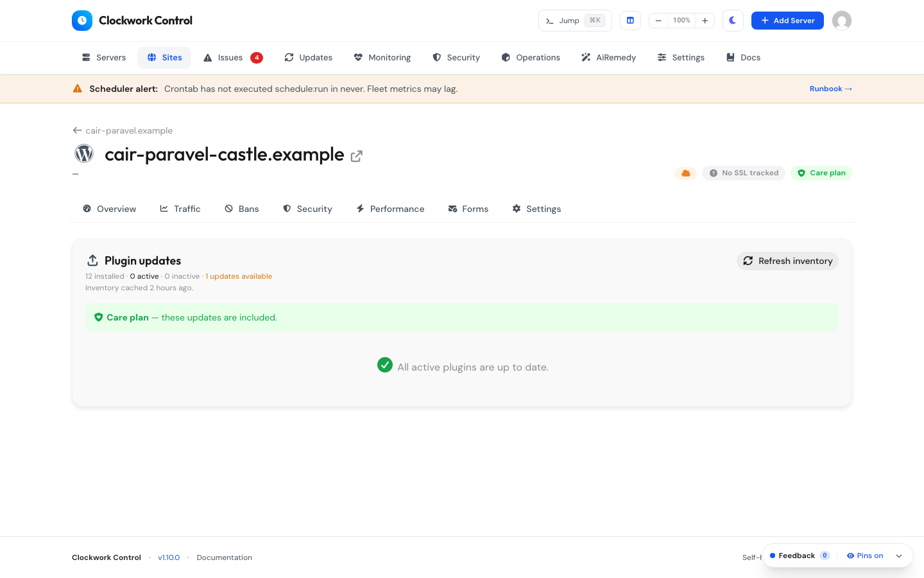Click the orange Cloudflare cloud badge

686,173
